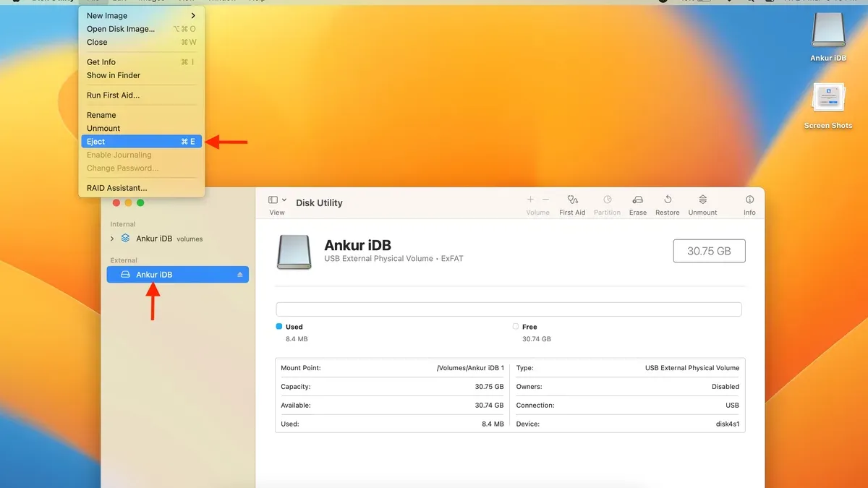The height and width of the screenshot is (488, 868).
Task: Click the External section header in sidebar
Action: (124, 260)
